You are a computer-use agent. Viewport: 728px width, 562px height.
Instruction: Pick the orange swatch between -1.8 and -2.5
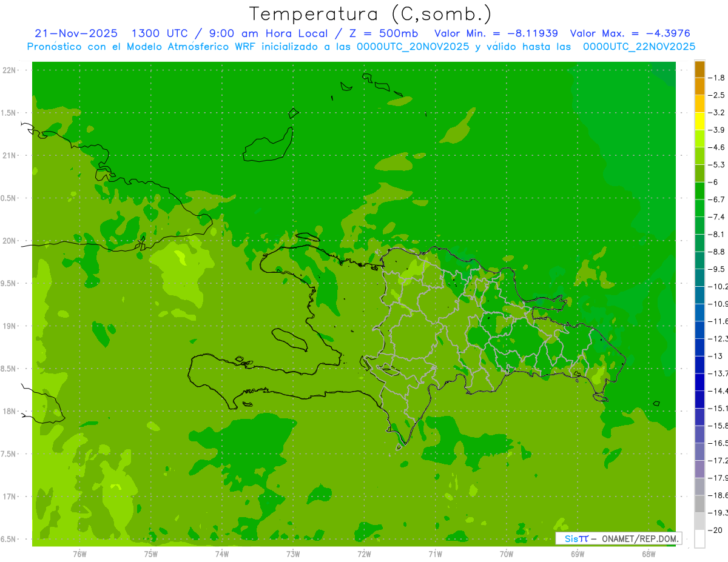pyautogui.click(x=699, y=87)
